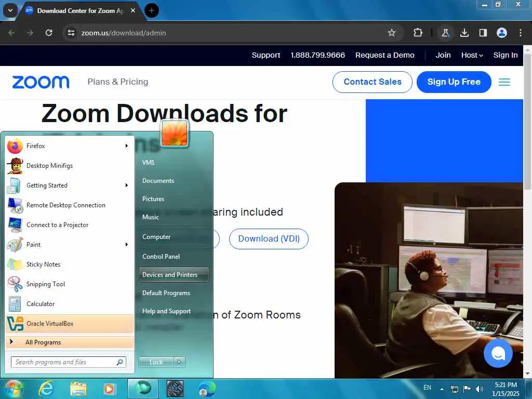Open Request a Demo link

[x=385, y=55]
